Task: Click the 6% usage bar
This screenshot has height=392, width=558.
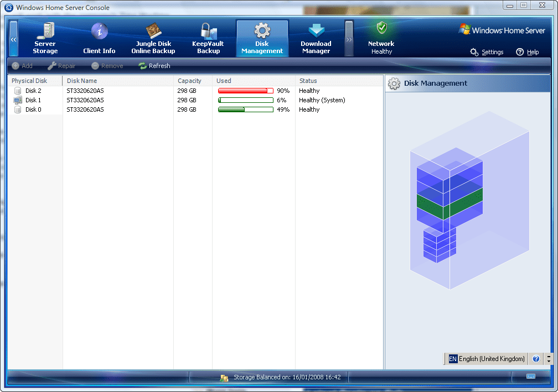Action: [x=246, y=100]
